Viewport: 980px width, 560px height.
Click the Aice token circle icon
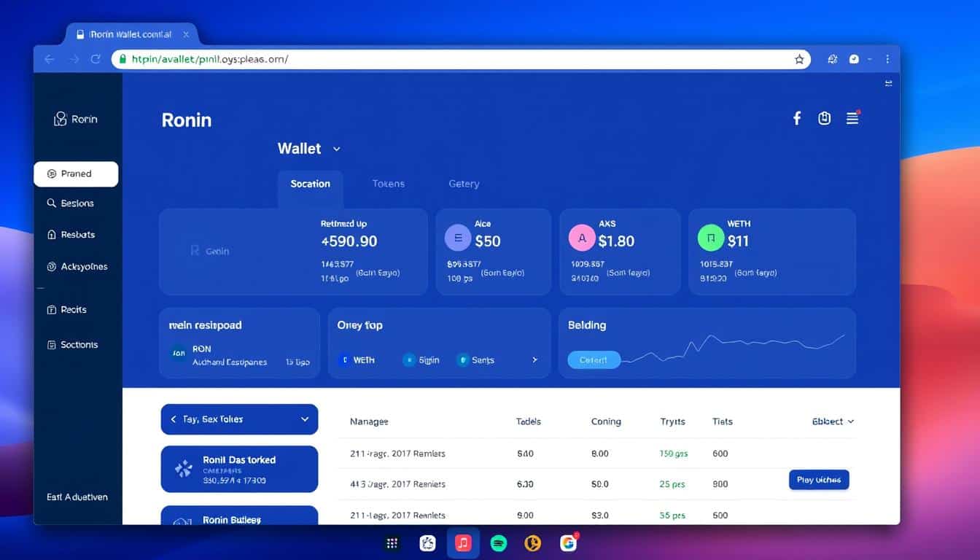point(458,238)
